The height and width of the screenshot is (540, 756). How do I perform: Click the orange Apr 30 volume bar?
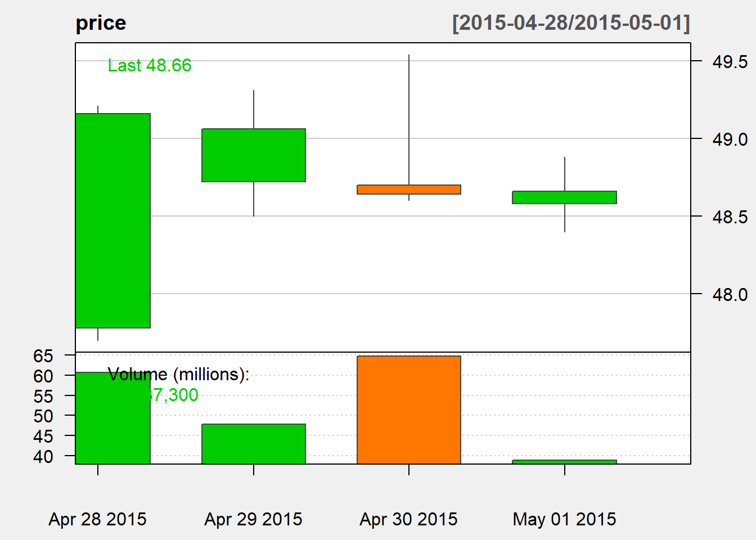click(409, 409)
